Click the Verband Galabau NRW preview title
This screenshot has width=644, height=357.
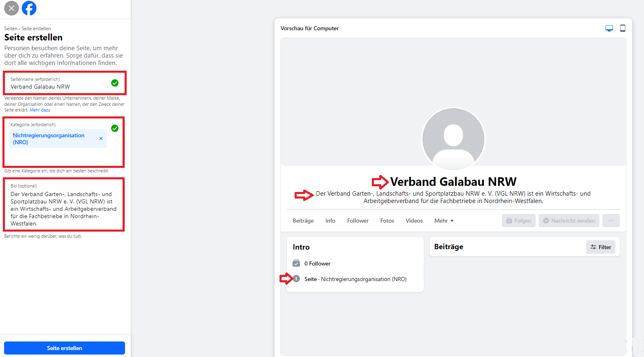(x=453, y=181)
